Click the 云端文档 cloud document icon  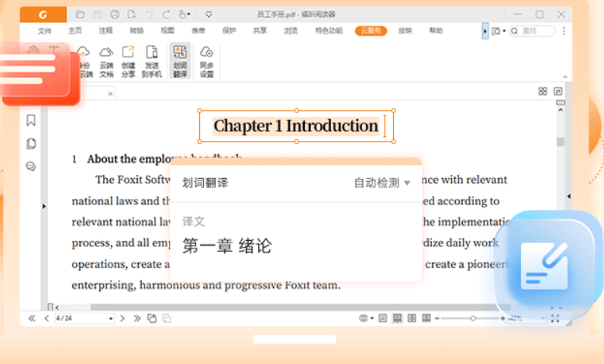click(106, 60)
